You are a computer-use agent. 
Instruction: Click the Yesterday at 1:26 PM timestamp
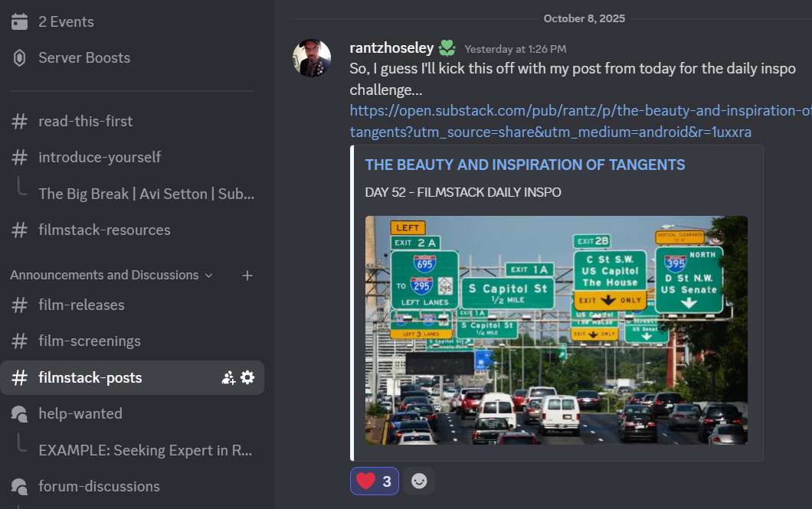(516, 49)
